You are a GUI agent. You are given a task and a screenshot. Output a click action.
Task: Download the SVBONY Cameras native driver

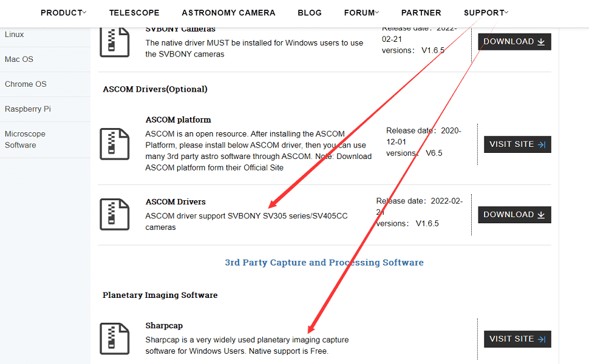coord(514,42)
